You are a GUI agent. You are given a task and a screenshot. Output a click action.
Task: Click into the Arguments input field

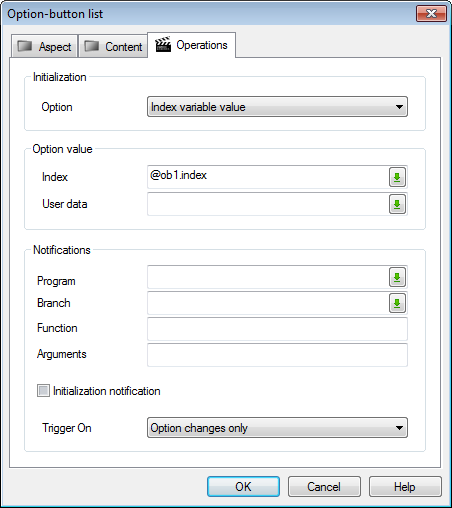tap(277, 355)
